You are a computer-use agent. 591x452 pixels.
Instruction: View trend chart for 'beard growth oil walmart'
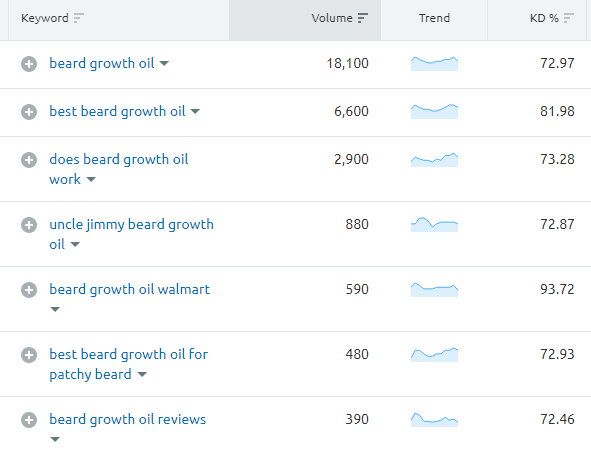pyautogui.click(x=434, y=290)
